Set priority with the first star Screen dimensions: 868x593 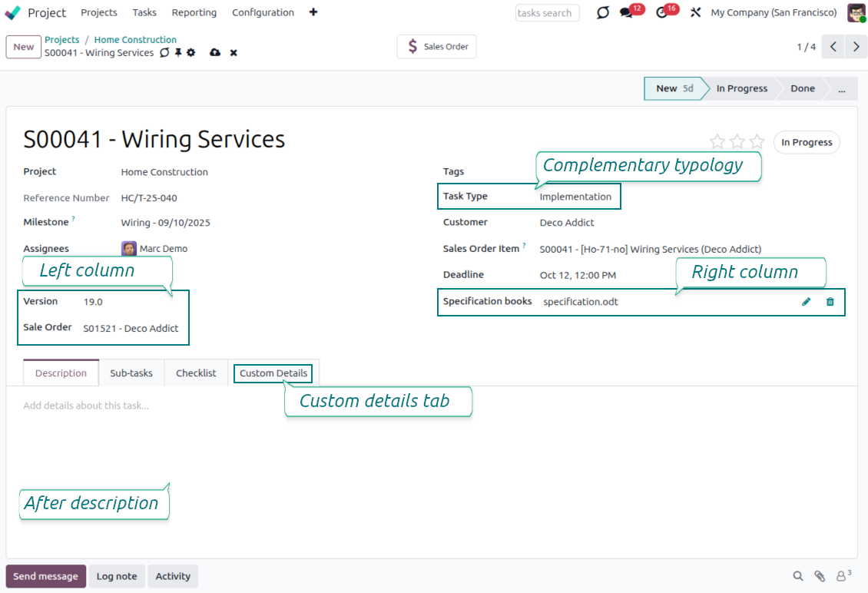point(717,142)
